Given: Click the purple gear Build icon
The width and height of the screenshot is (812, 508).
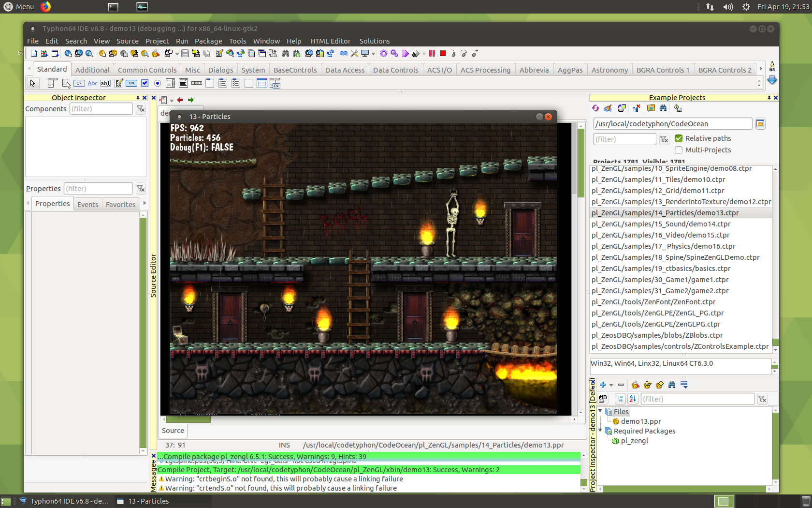Looking at the screenshot, I should [x=384, y=53].
